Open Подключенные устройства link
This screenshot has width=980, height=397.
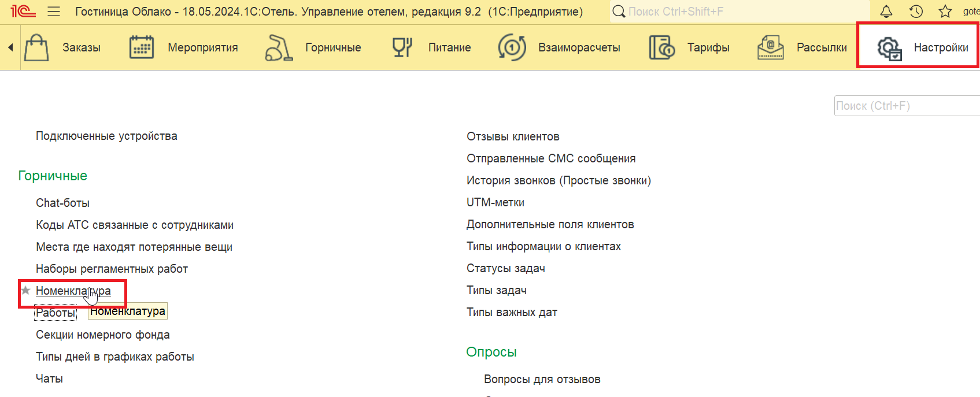(x=106, y=136)
